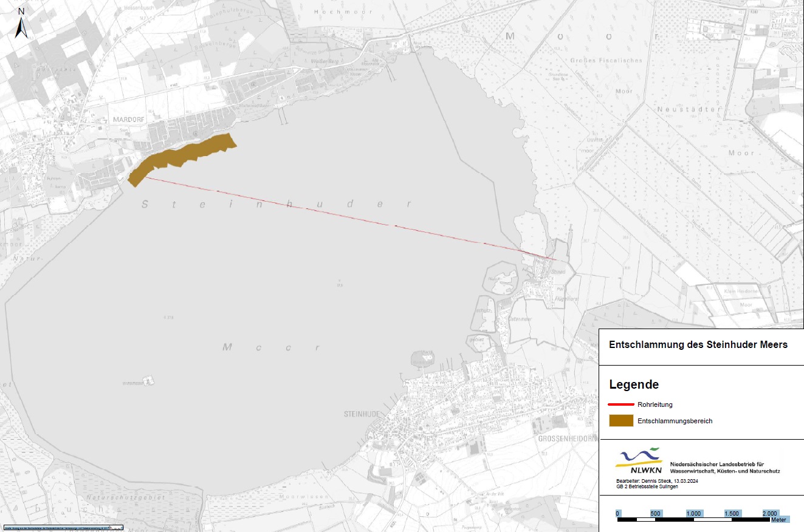Click the brown Entschlammungsbereich legend swatch
This screenshot has height=532, width=804.
click(x=620, y=421)
